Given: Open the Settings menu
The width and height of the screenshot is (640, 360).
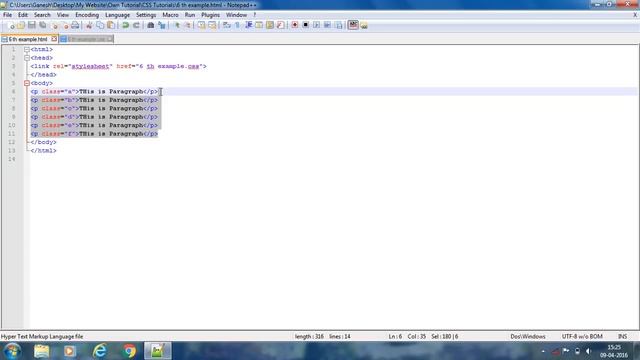Looking at the screenshot, I should click(x=146, y=15).
